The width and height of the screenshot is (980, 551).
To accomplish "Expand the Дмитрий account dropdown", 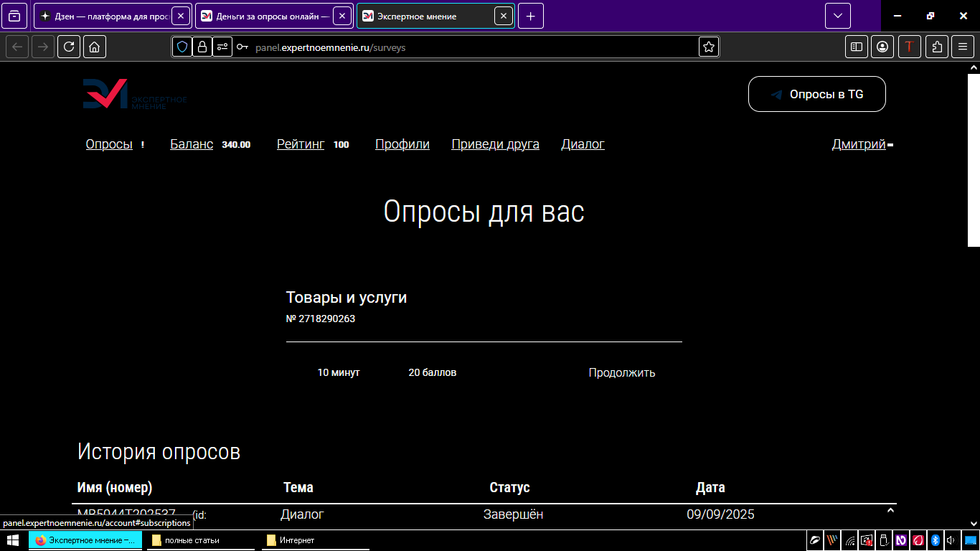I will 860,144.
